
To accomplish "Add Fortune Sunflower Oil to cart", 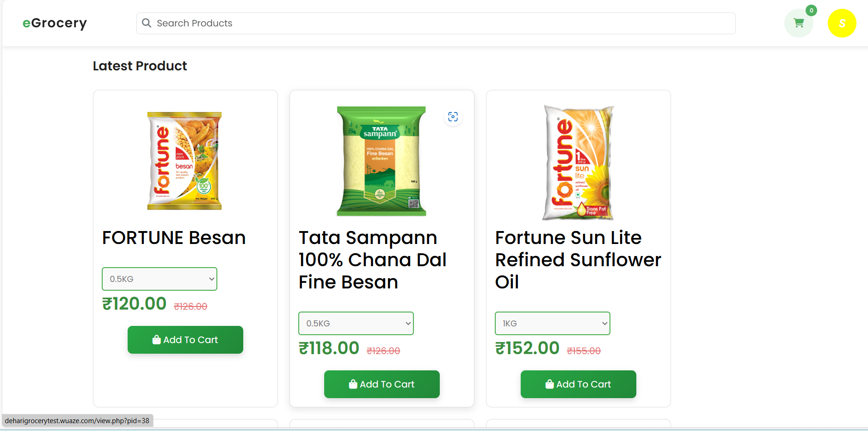I will click(579, 384).
